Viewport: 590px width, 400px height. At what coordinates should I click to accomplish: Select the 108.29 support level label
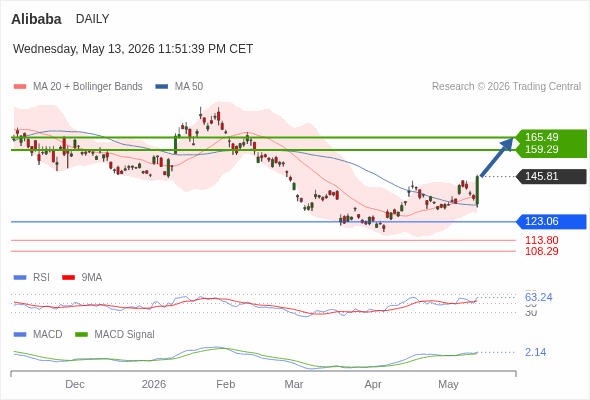542,251
